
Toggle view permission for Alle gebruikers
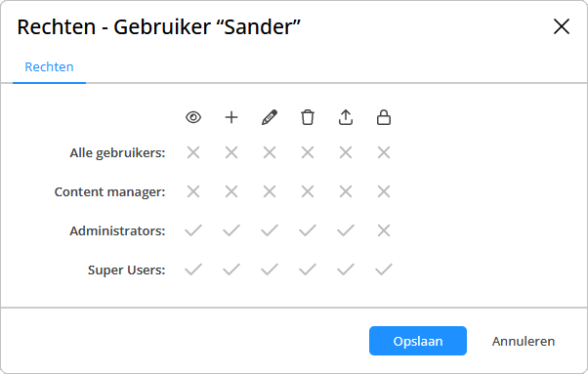[193, 153]
